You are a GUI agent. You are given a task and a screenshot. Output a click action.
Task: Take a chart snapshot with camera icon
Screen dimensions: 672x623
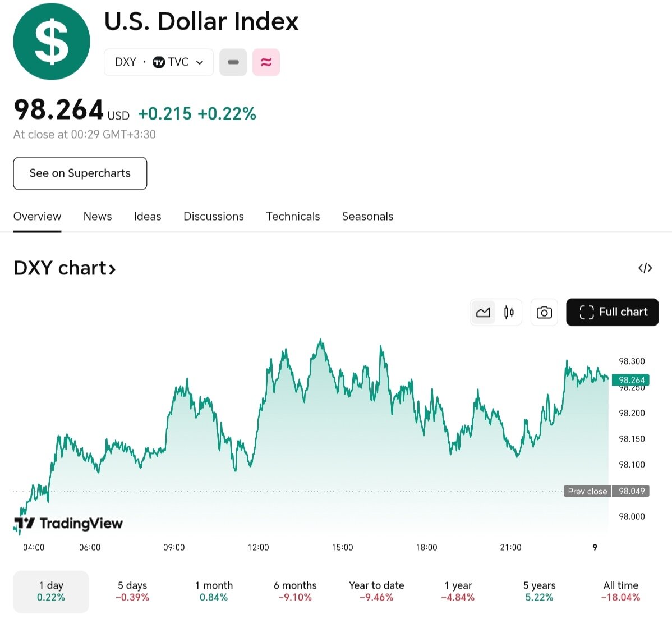coord(544,312)
